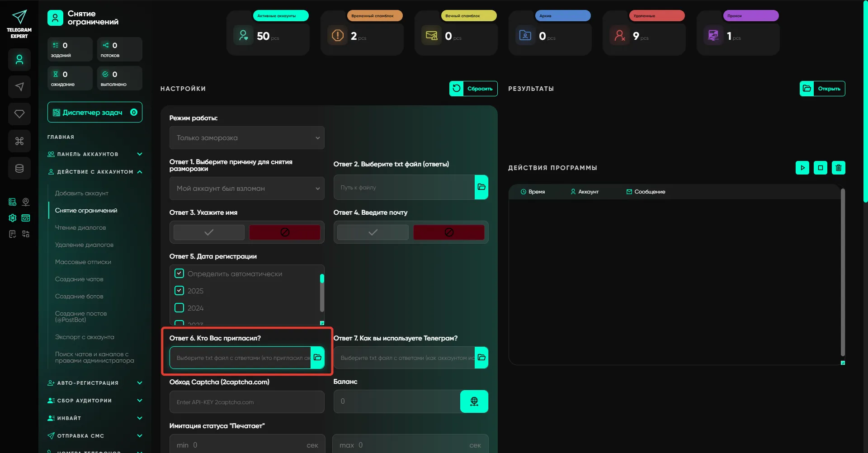Browse file for who invited you answers

tap(317, 358)
